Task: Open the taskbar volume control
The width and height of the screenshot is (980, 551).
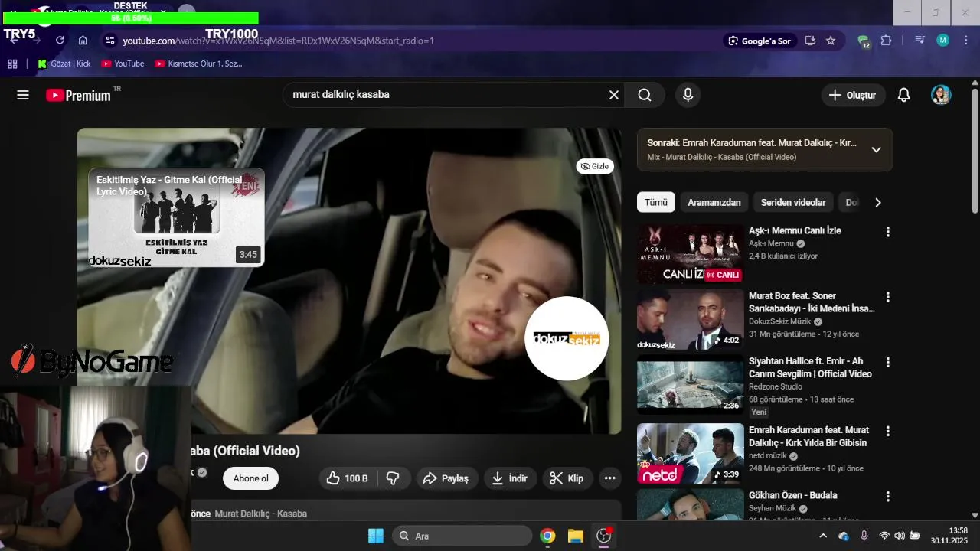Action: (900, 536)
